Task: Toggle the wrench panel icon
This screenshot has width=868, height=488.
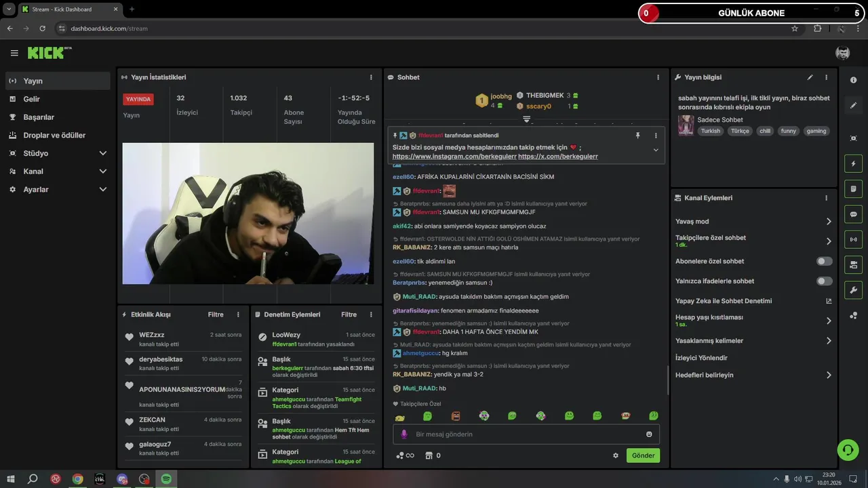Action: [x=853, y=290]
